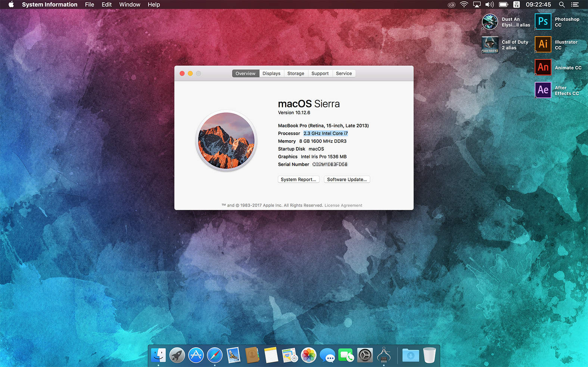This screenshot has width=588, height=367.
Task: Click the Intel Iris Pro 1536 MB text
Action: pyautogui.click(x=324, y=157)
